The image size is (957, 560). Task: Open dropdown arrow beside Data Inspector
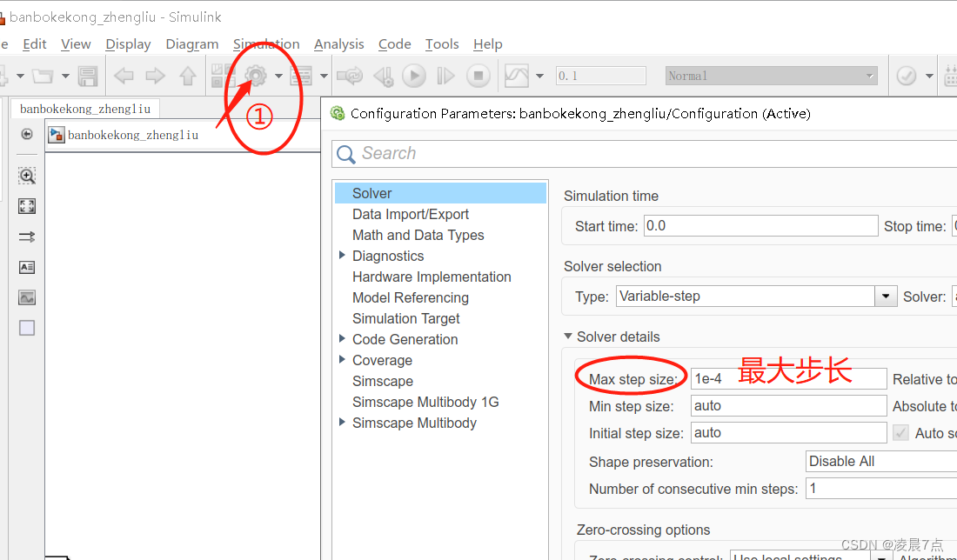click(x=539, y=77)
